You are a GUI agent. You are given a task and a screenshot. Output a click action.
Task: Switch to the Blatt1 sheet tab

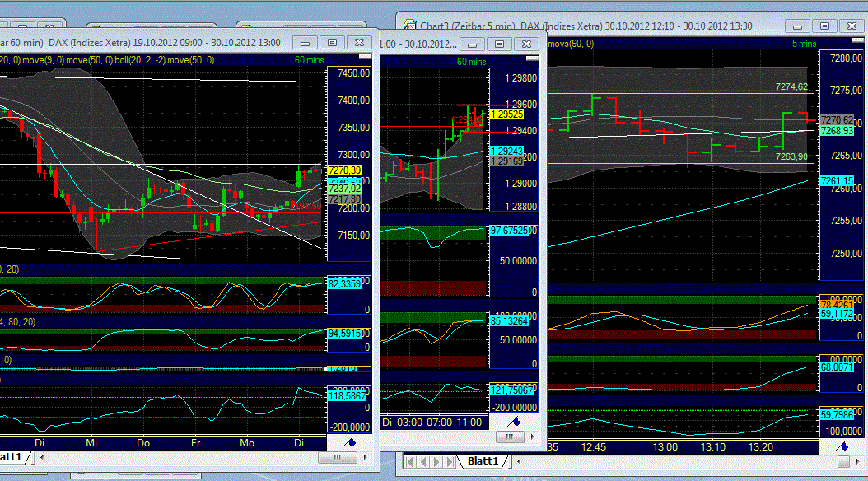[x=483, y=462]
